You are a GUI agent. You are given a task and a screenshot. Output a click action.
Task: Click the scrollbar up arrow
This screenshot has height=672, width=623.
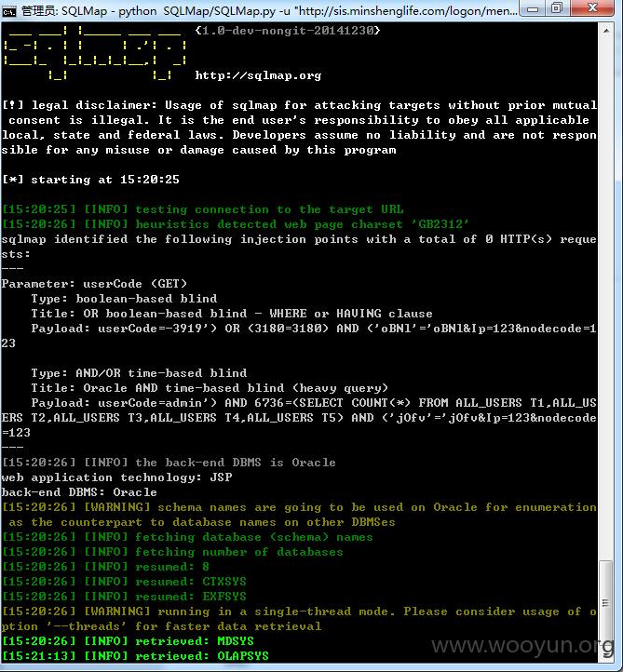(x=606, y=31)
